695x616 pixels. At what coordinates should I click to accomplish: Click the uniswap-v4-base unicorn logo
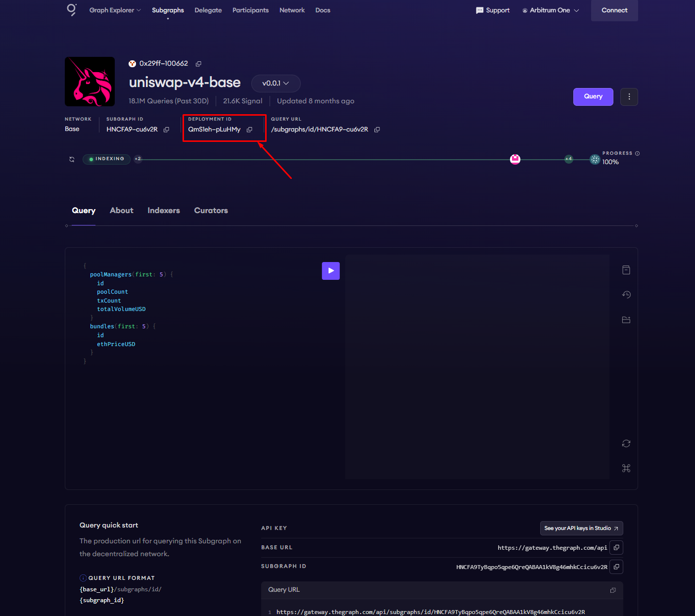(x=90, y=82)
